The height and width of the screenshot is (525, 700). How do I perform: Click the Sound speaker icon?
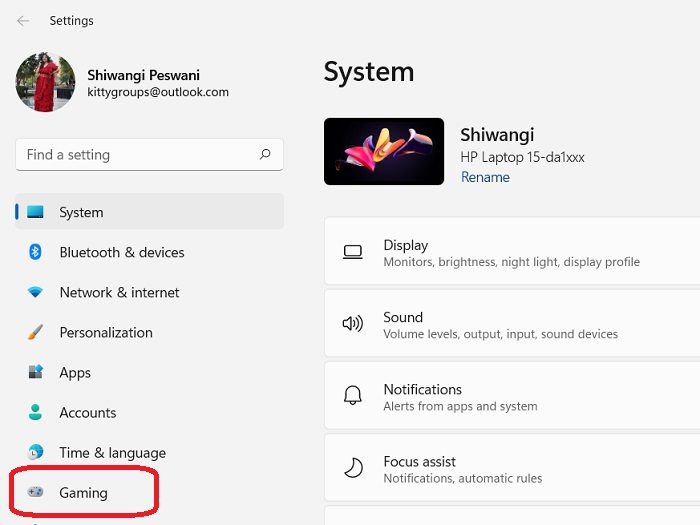tap(353, 323)
